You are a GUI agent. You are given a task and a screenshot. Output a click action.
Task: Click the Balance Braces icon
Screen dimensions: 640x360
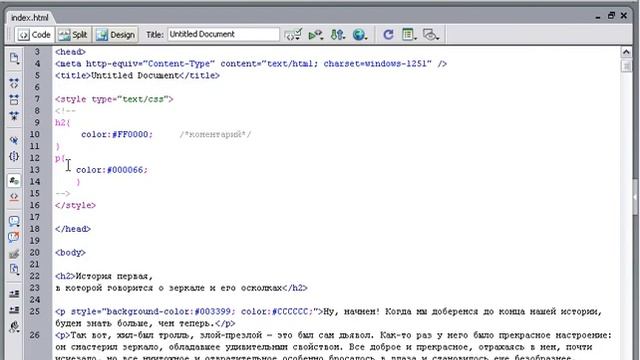[x=14, y=156]
